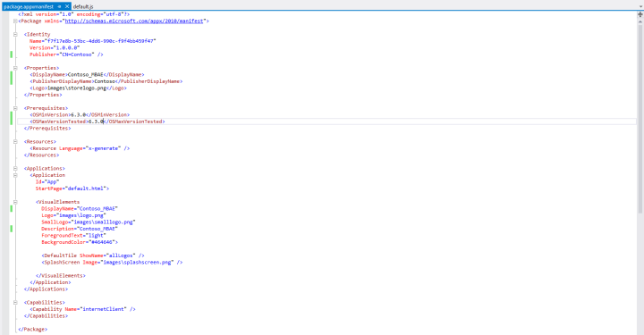Collapse the Applications element block
This screenshot has width=644, height=335.
click(15, 169)
